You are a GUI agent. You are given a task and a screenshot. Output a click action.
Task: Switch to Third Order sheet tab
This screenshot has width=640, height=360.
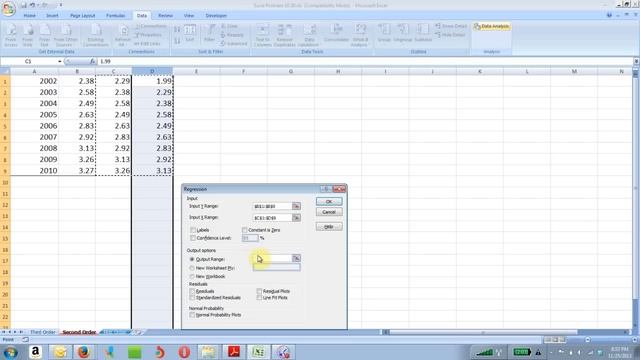[43, 332]
